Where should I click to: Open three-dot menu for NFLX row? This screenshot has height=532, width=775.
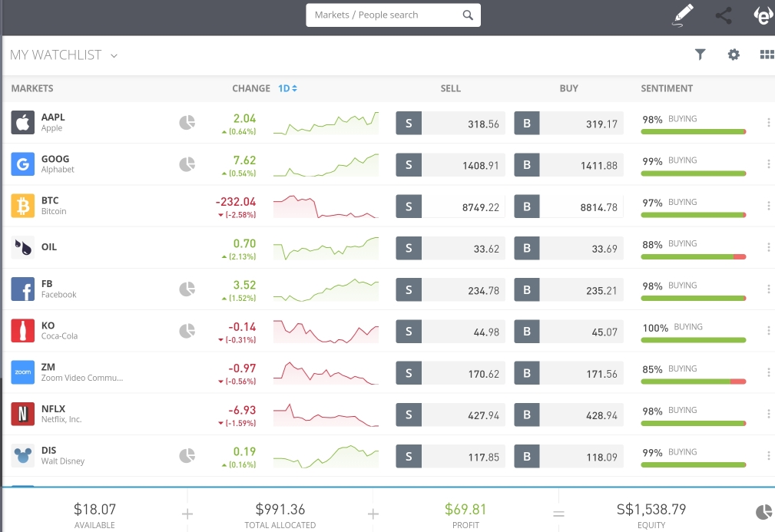point(768,414)
